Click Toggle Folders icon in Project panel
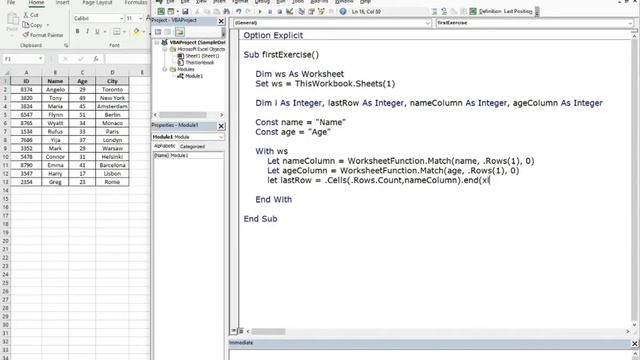The width and height of the screenshot is (640, 360). point(180,32)
